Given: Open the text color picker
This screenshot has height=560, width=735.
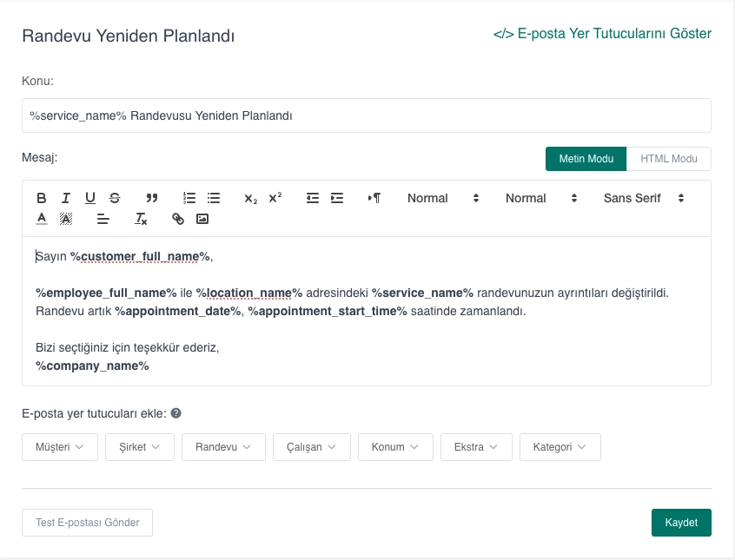Looking at the screenshot, I should tap(41, 220).
